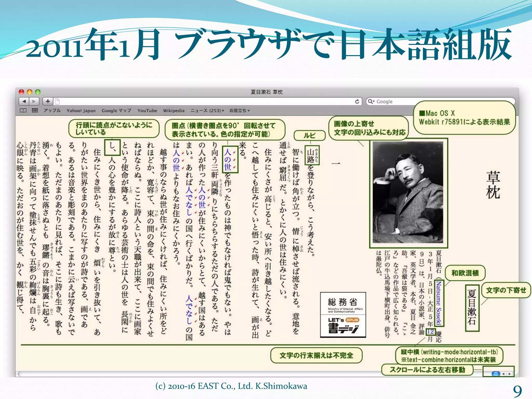The image size is (532, 399).
Task: Open the Yahoo! Japan bookmark
Action: [81, 111]
